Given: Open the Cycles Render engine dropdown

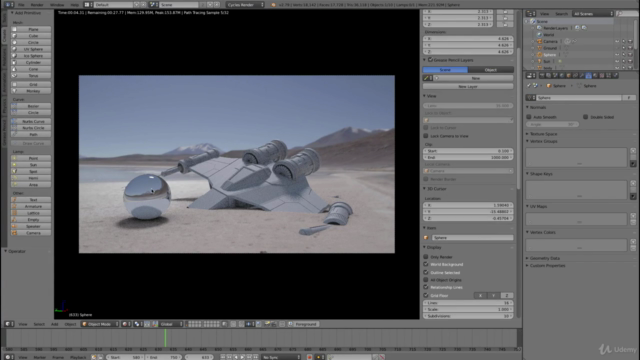Looking at the screenshot, I should [245, 4].
